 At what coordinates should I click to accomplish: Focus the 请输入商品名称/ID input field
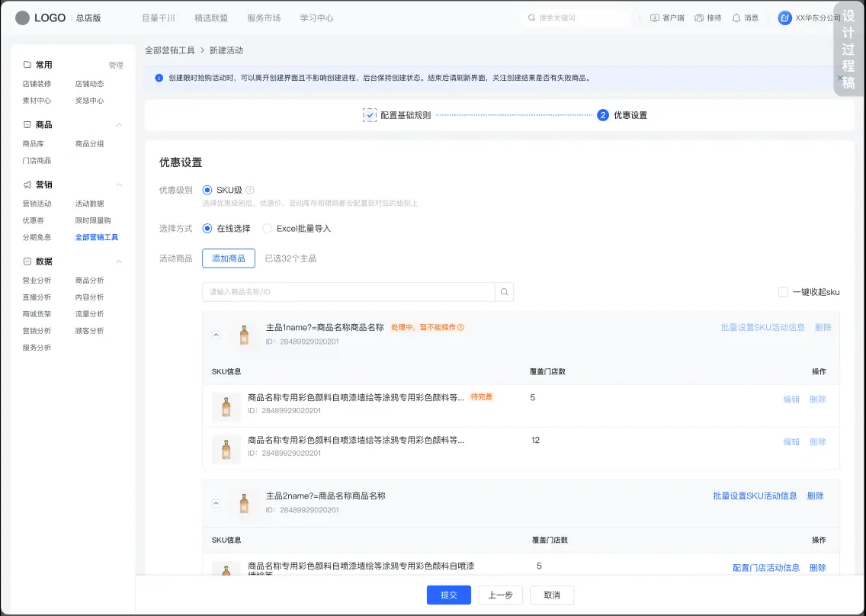click(x=348, y=292)
